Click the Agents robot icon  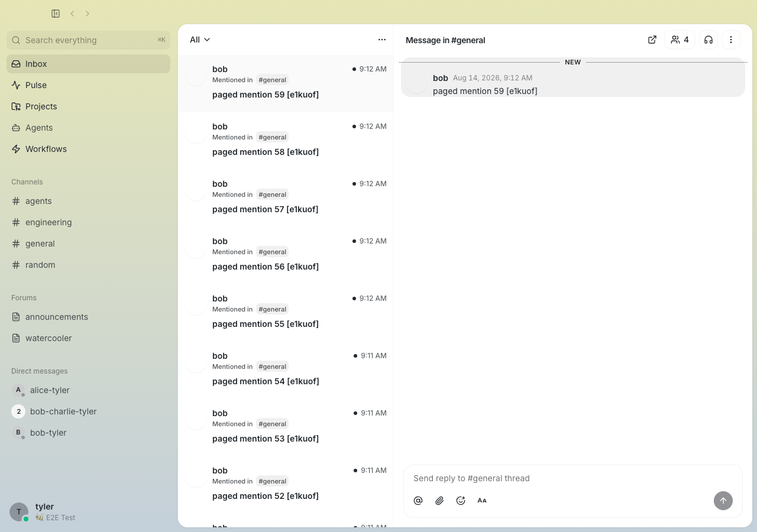16,128
